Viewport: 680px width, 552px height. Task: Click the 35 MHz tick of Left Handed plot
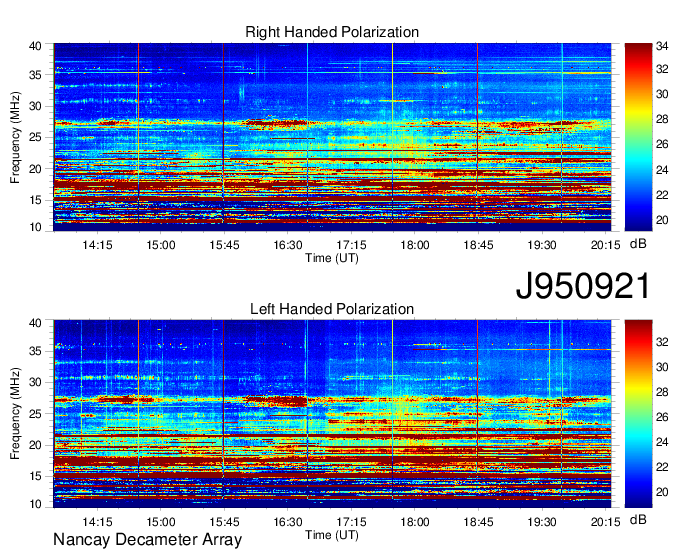coord(35,351)
